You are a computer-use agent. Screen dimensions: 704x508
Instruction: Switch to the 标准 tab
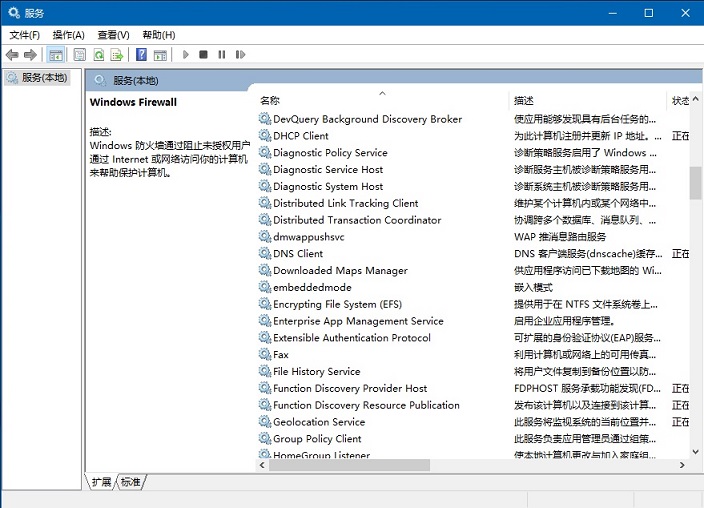tap(131, 482)
